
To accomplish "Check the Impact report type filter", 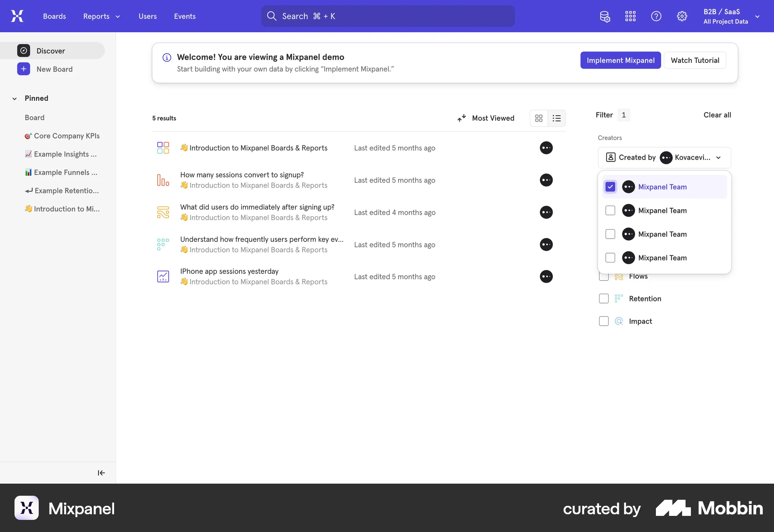I will click(x=604, y=321).
